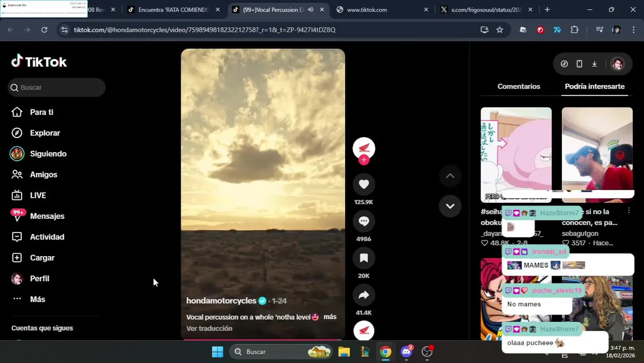
Task: Open the 7TV extension icon
Action: tap(557, 30)
